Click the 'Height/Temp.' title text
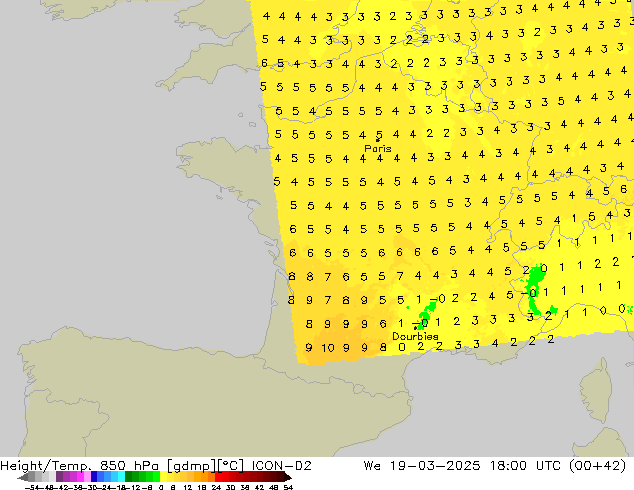This screenshot has width=634, height=490. tap(46, 466)
